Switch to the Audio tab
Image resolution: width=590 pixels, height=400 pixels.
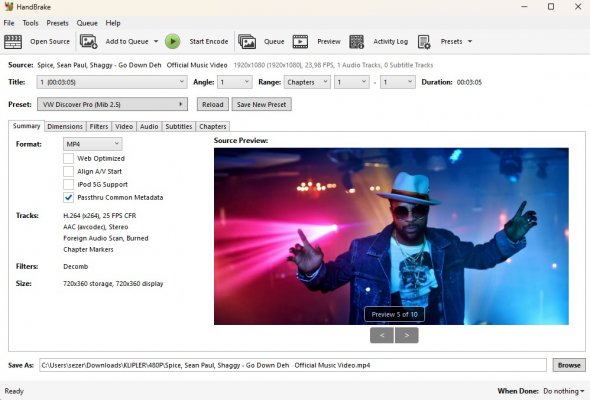click(149, 126)
